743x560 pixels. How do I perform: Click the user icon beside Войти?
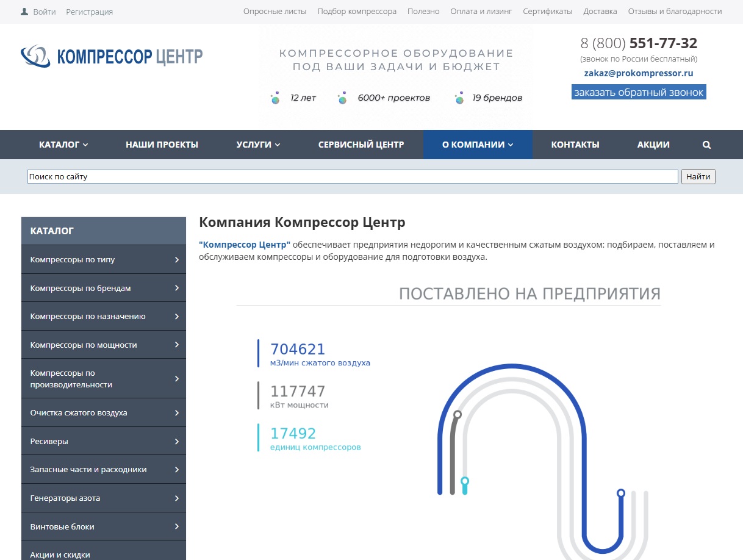tap(24, 12)
